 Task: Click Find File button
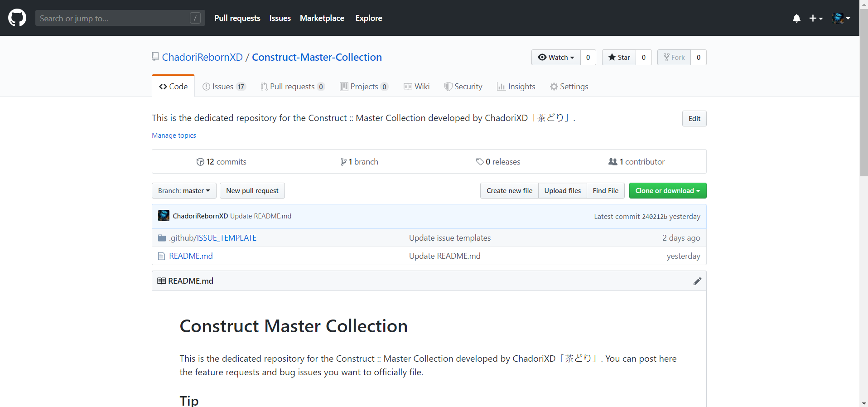606,191
